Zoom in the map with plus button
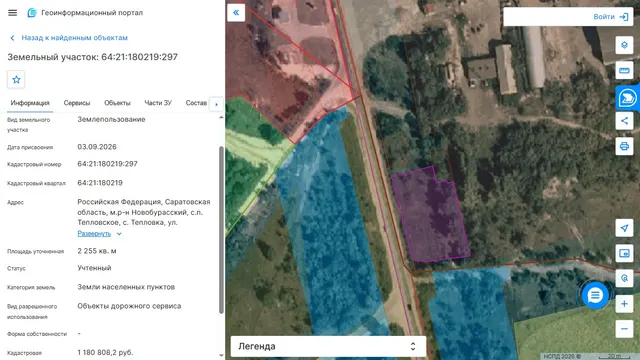The height and width of the screenshot is (360, 640). pyautogui.click(x=624, y=304)
